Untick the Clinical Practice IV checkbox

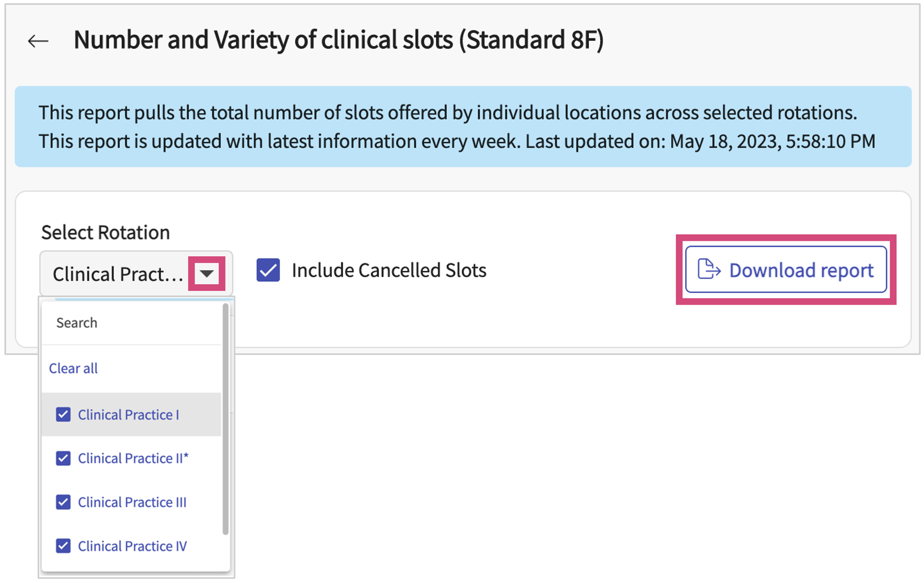click(63, 546)
